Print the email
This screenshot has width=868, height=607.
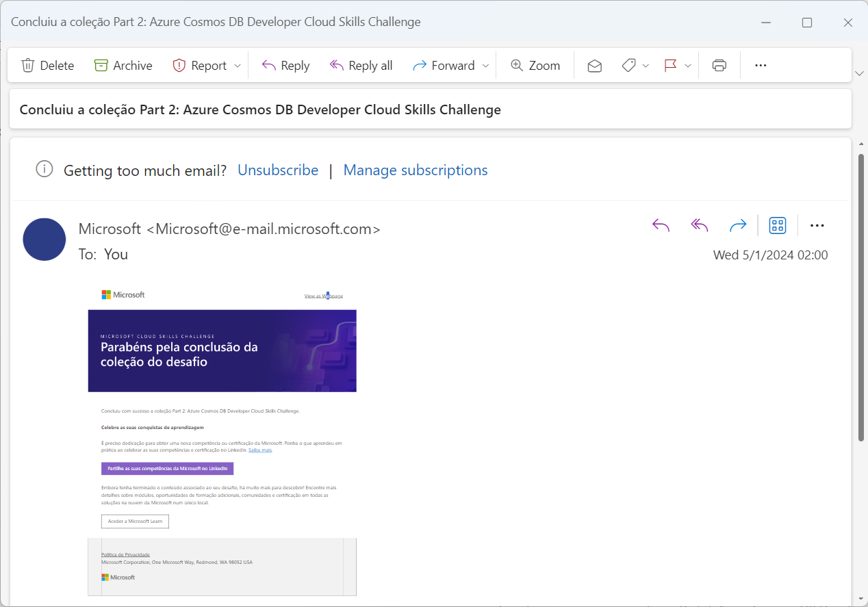[x=719, y=66]
